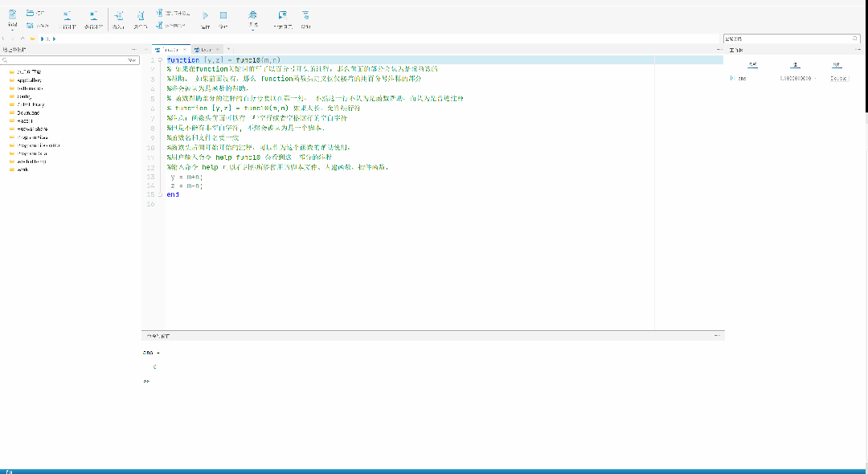Click the file browser search field
The width and height of the screenshot is (868, 474).
coord(64,60)
